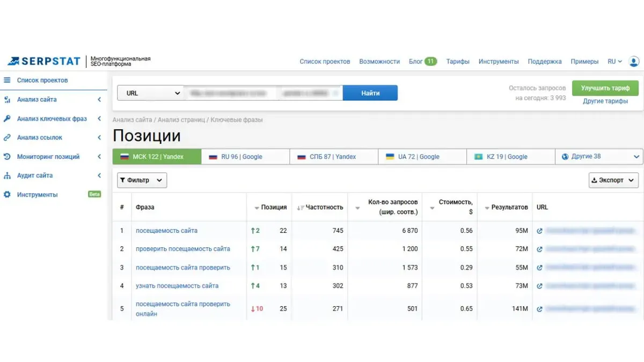Open Список проектов in top navigation
Image resolution: width=644 pixels, height=362 pixels.
(325, 62)
